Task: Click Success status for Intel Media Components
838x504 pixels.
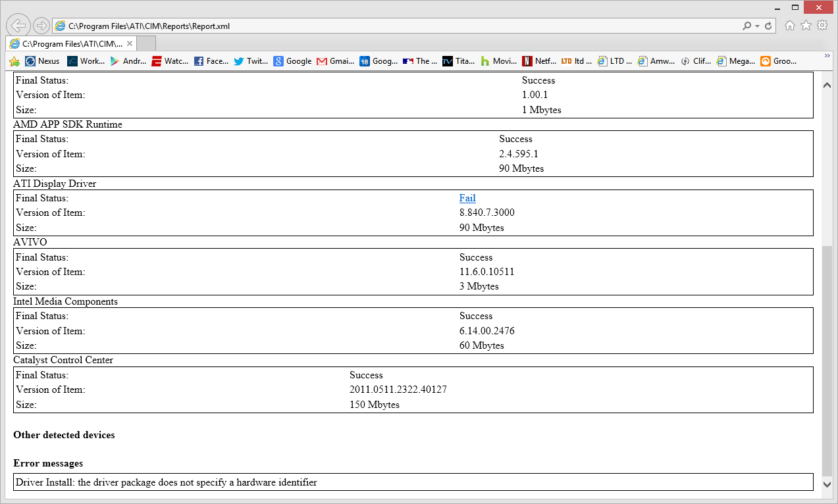Action: pos(476,316)
